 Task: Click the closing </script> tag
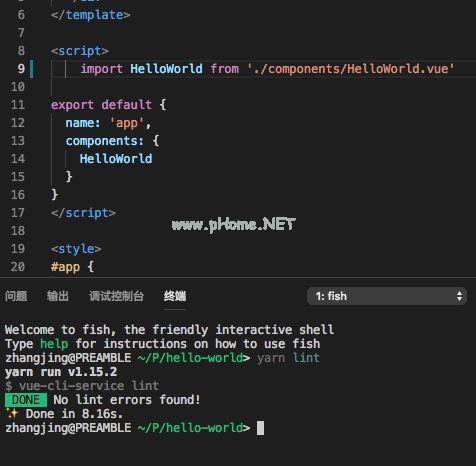coord(83,213)
